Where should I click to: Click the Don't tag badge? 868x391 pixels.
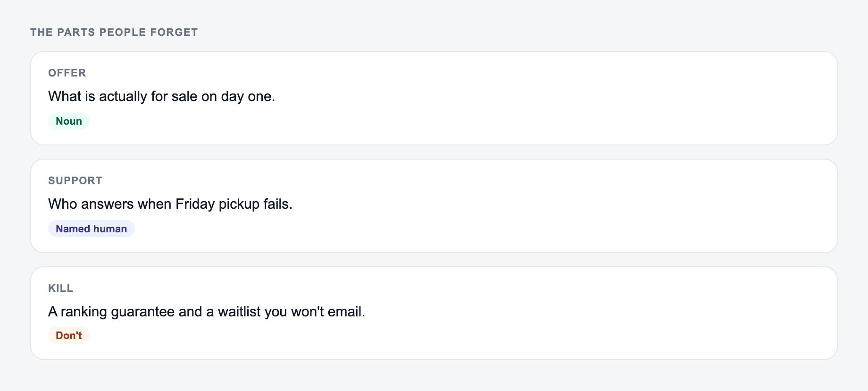[x=69, y=335]
